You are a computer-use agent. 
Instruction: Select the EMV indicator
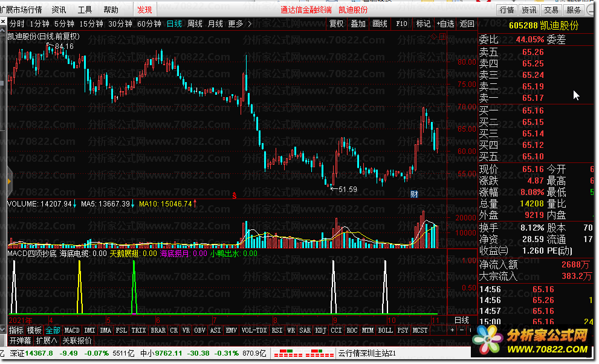click(x=231, y=330)
